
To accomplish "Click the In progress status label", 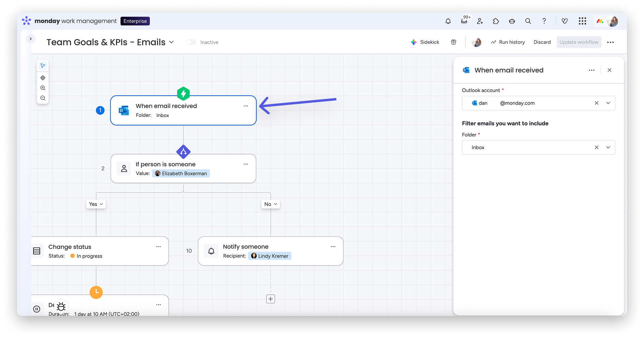I will (x=86, y=256).
